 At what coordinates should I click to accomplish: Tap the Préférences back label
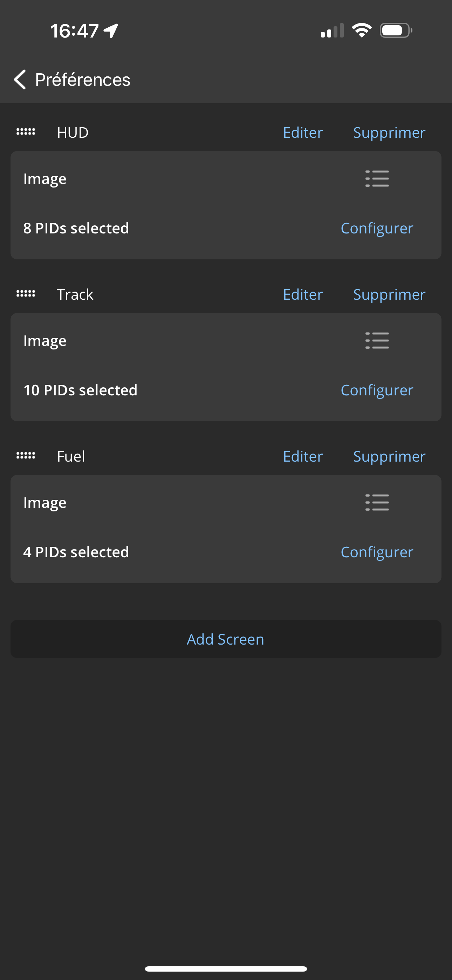pos(83,80)
